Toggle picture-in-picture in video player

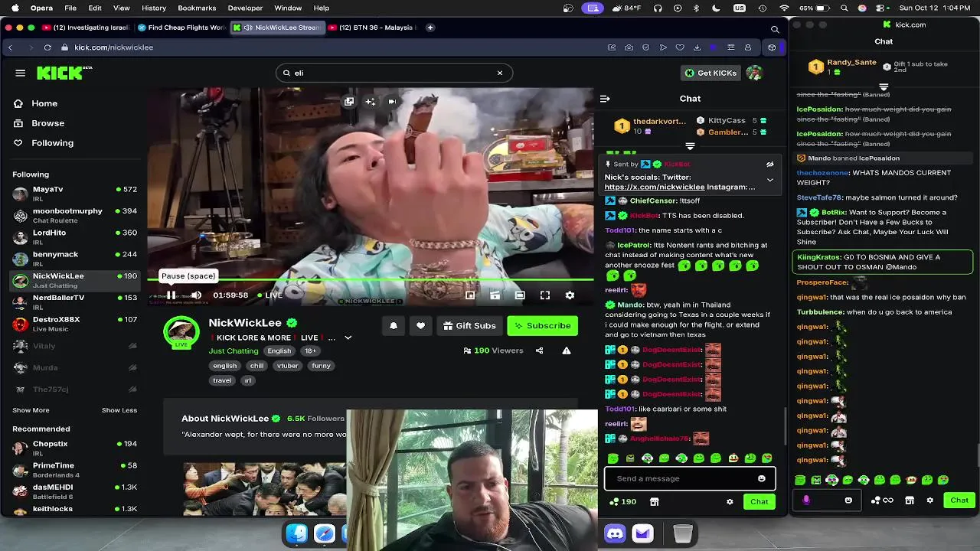(470, 295)
